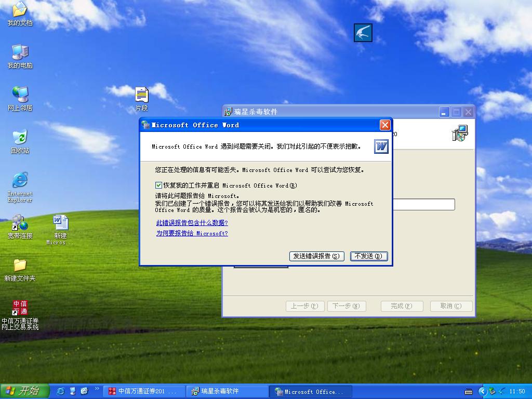Open the 开始 Start menu
The height and width of the screenshot is (399, 532).
24,391
